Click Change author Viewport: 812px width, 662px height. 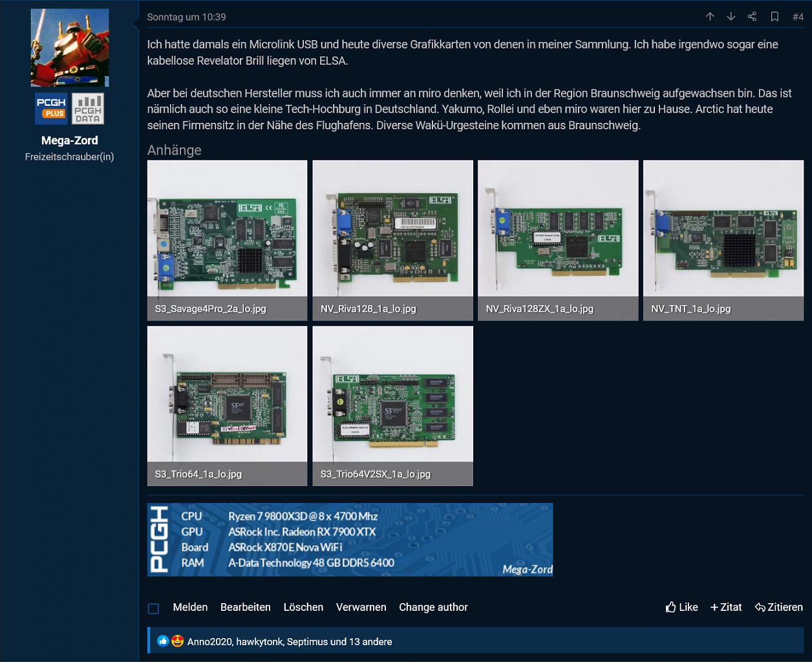(x=433, y=607)
